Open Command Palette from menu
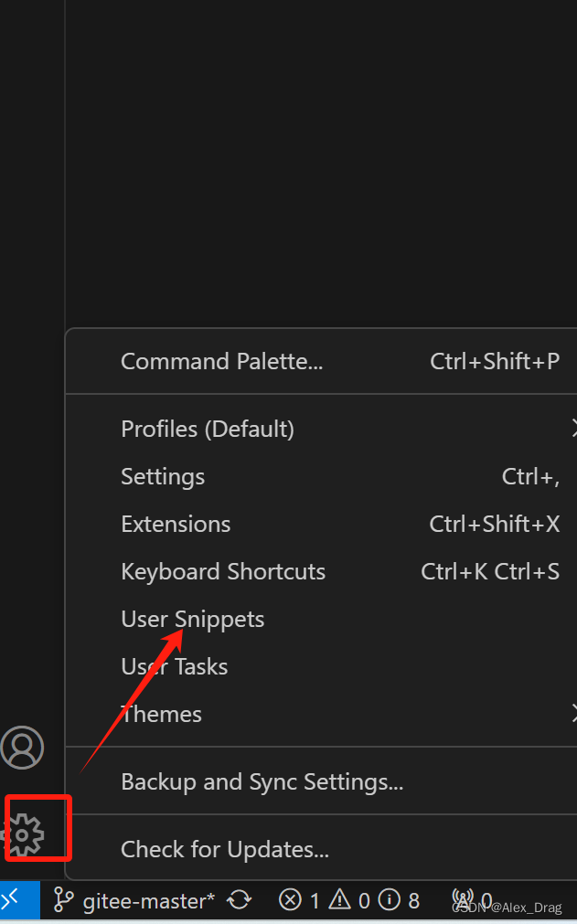The height and width of the screenshot is (924, 577). tap(222, 361)
